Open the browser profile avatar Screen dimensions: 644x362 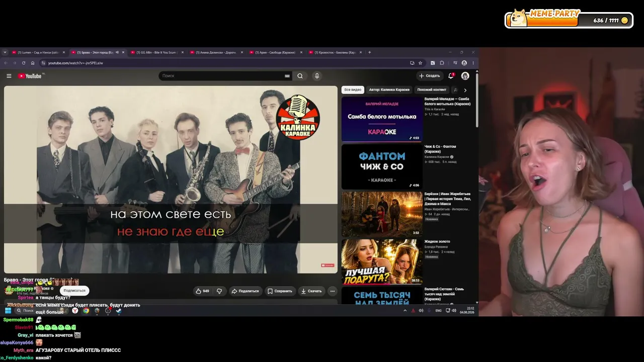click(x=464, y=63)
